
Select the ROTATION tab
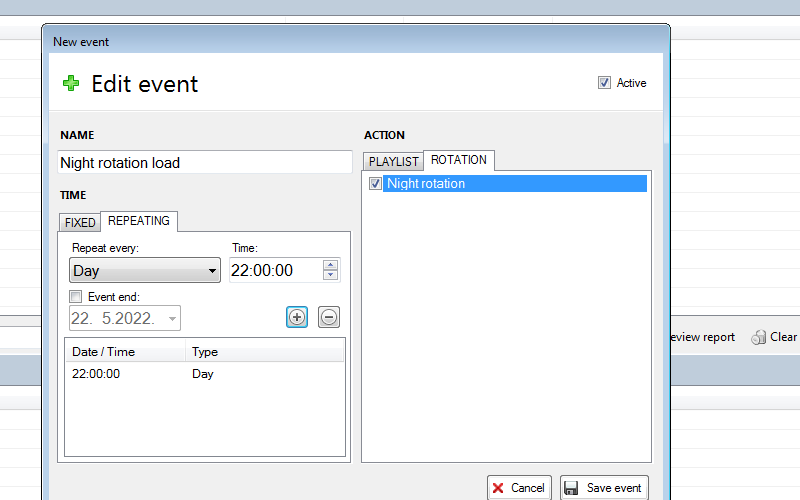point(459,160)
